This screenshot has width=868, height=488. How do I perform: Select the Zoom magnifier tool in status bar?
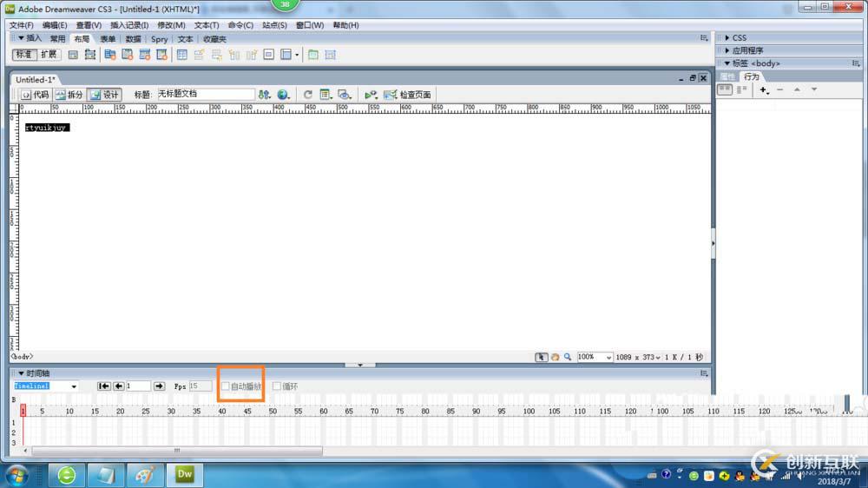coord(568,357)
